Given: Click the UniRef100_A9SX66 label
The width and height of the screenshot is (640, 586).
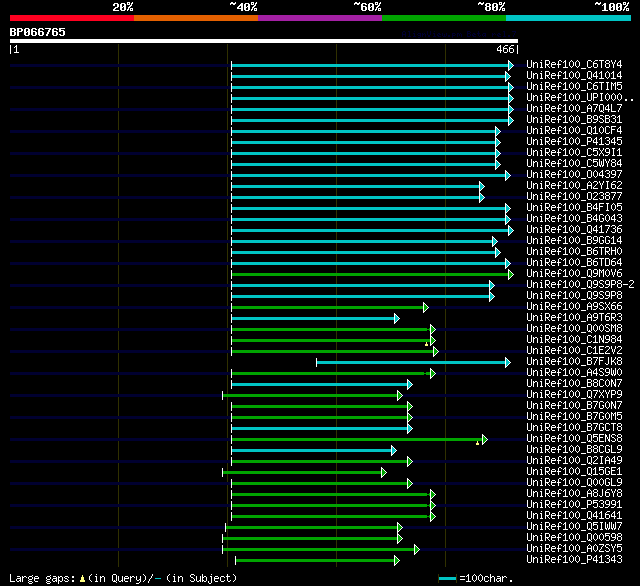Looking at the screenshot, I should 574,307.
